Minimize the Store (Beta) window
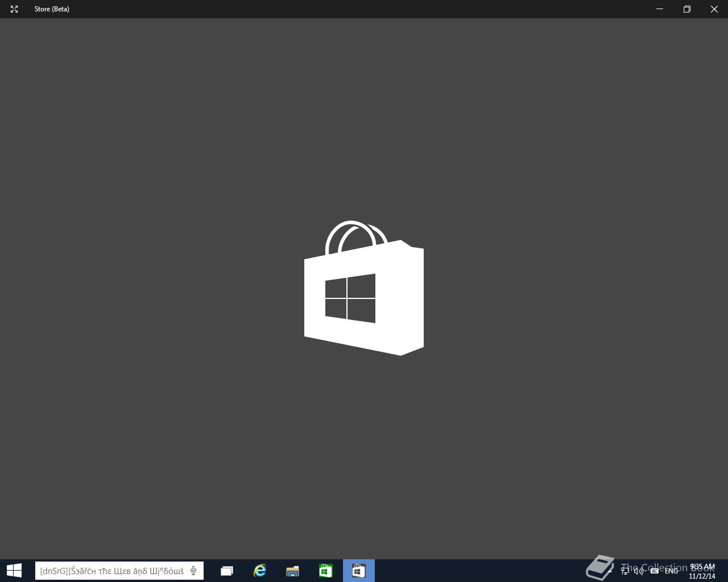The height and width of the screenshot is (582, 728). click(660, 9)
